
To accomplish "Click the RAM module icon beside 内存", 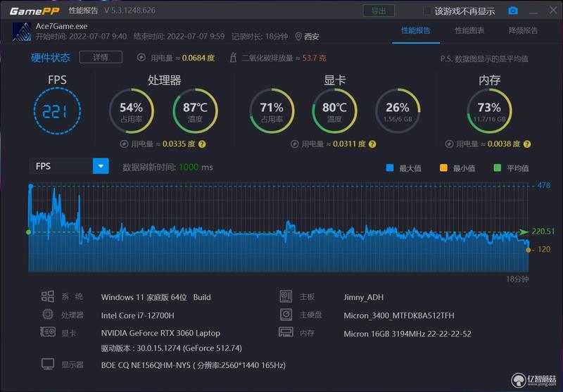I will pos(286,332).
